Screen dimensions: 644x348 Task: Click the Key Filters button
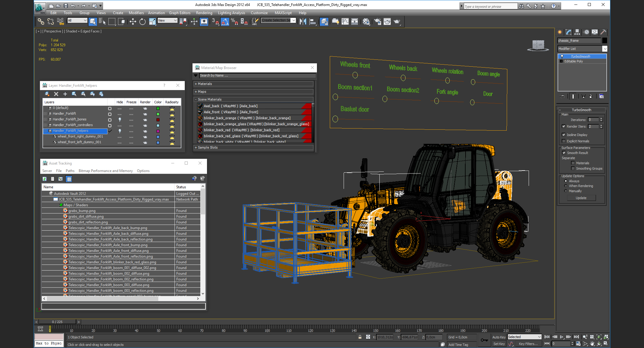(528, 344)
